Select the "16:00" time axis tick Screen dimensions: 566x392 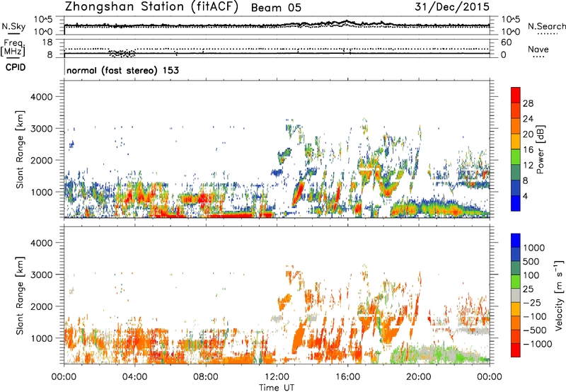pyautogui.click(x=347, y=376)
